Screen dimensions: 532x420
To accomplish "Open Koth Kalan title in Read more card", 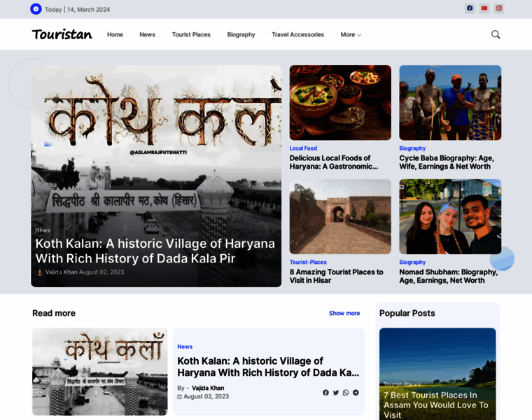I will 268,367.
